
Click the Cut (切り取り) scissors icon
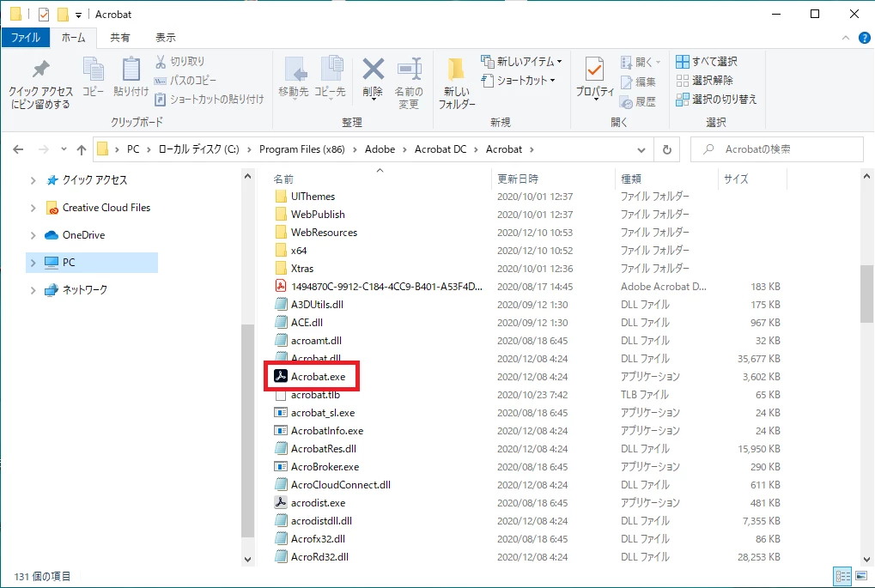(x=161, y=61)
